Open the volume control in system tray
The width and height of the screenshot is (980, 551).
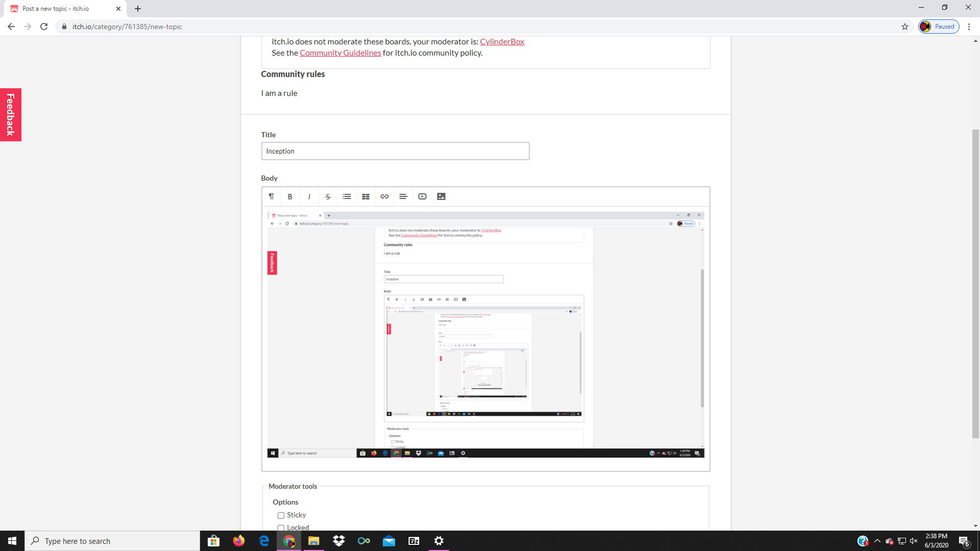pos(914,541)
